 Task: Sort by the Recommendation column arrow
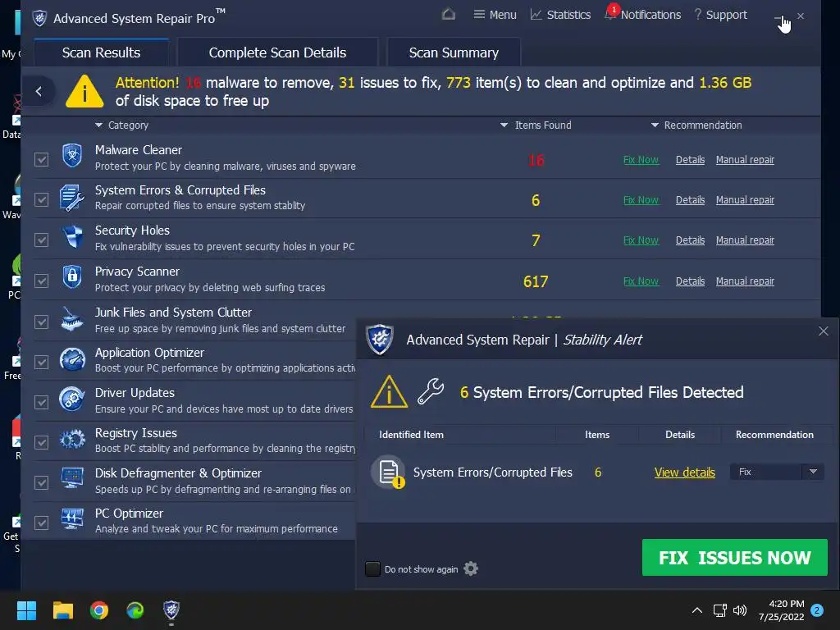[655, 125]
